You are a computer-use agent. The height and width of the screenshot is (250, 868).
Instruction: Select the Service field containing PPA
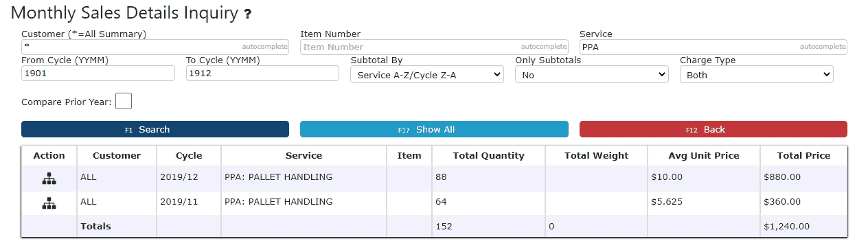pyautogui.click(x=713, y=47)
